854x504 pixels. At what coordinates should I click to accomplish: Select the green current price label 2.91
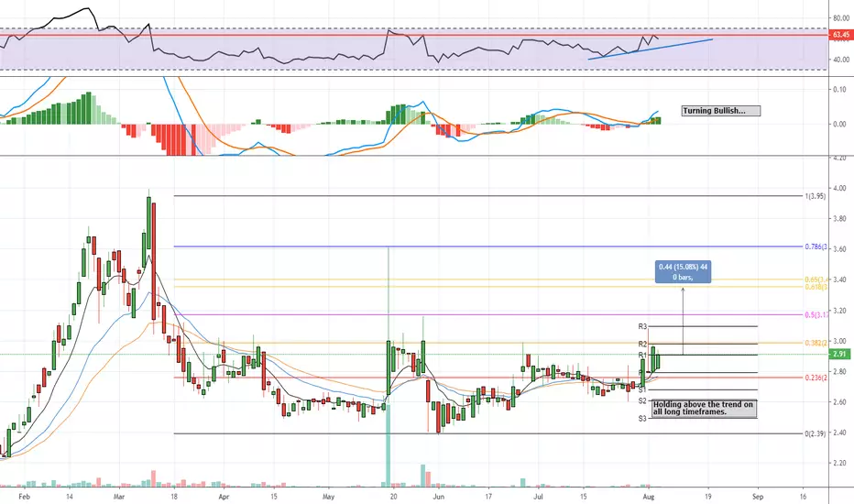(840, 354)
